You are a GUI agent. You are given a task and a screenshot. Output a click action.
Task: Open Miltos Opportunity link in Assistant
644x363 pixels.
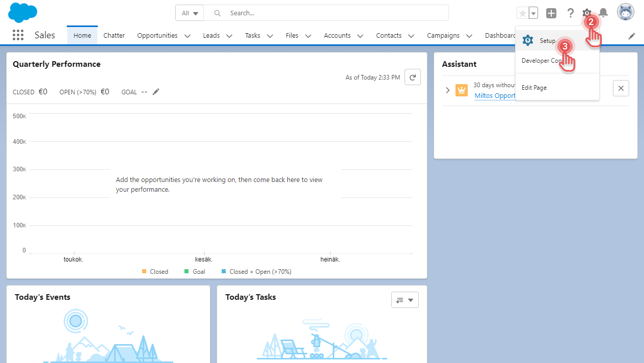tap(495, 95)
